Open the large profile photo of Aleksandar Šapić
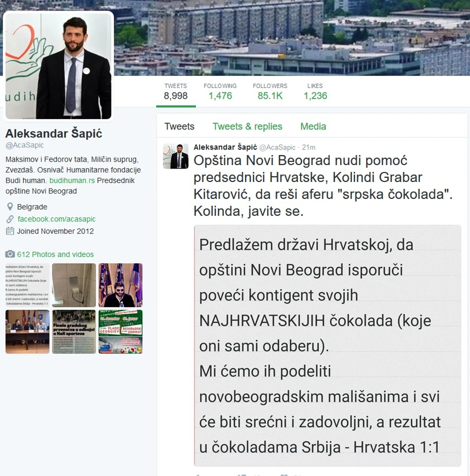 click(x=58, y=66)
